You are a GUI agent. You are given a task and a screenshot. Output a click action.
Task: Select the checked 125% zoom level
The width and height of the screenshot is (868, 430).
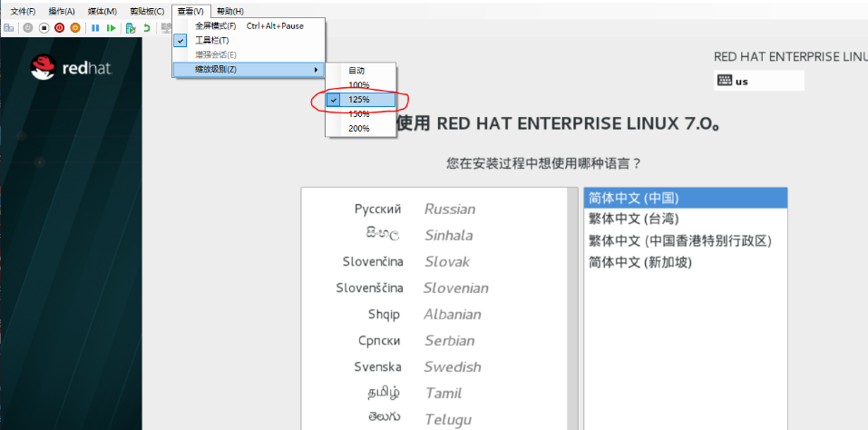coord(359,100)
